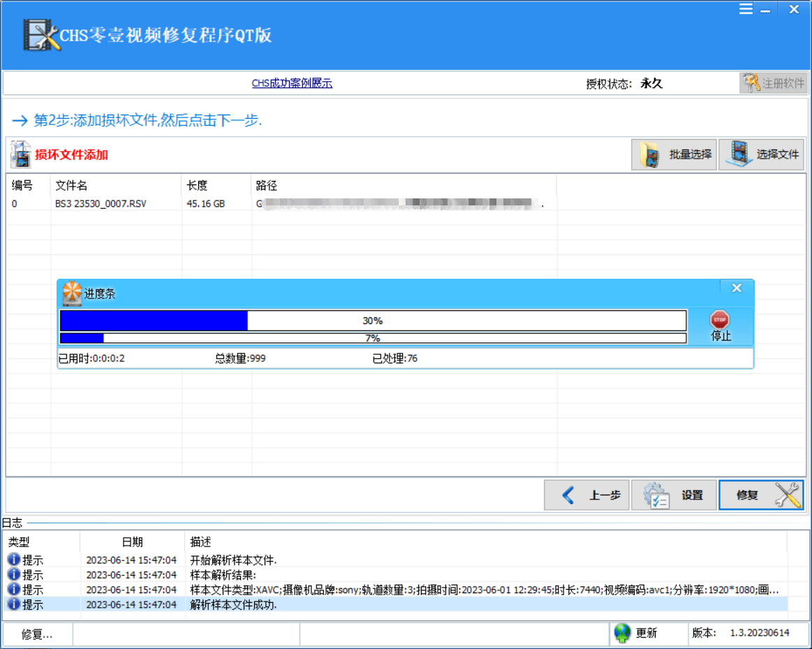
Task: Click info icon of 开始解析样本文件 log row
Action: (x=14, y=560)
